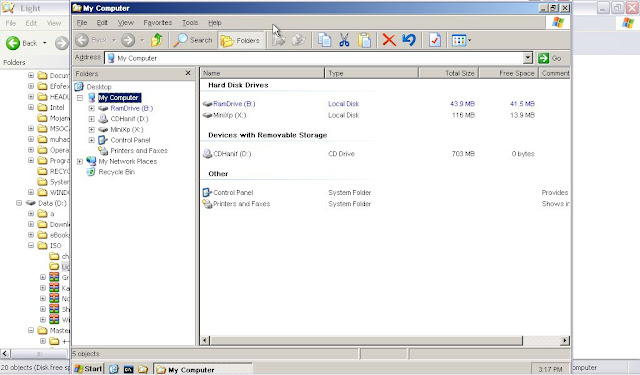The width and height of the screenshot is (640, 375).
Task: Sort by Name column header
Action: point(262,73)
